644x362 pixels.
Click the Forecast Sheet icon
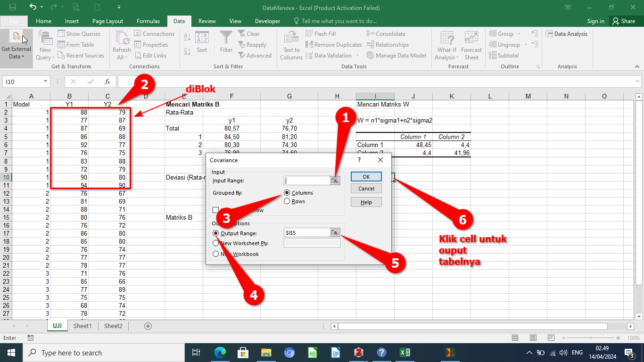coord(471,39)
